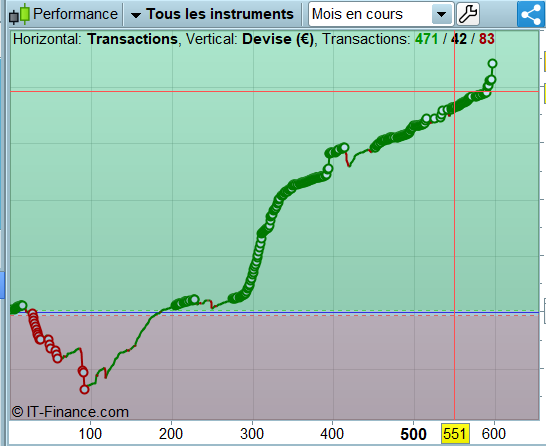Click the 300 label on the x-axis

coord(252,434)
